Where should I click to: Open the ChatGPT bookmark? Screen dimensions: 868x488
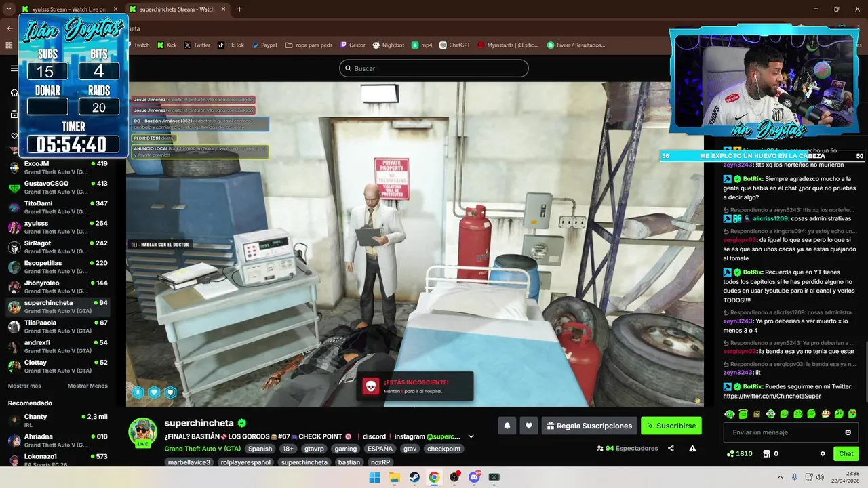click(454, 45)
